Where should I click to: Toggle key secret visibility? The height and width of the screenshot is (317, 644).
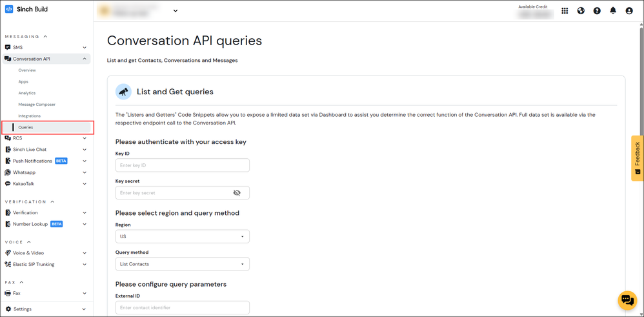(x=237, y=193)
